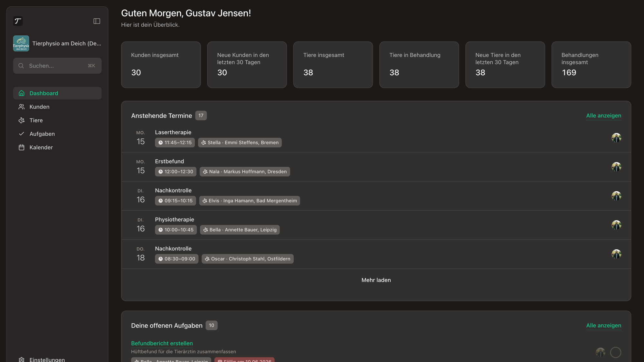Click the avatar in the Oscar Nachkontrolle row

pos(616,254)
